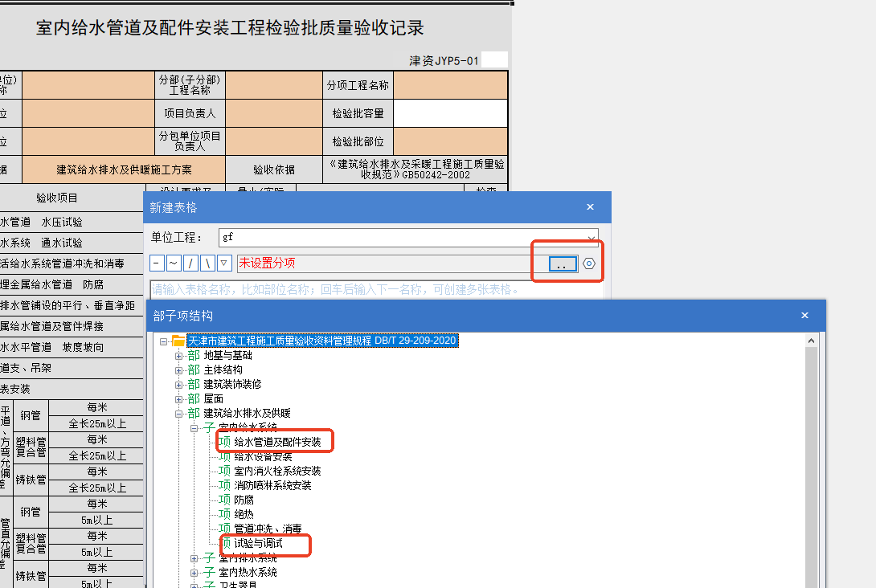Screen dimensions: 876x588
Task: Click the '..' browse button for 分项
Action: pyautogui.click(x=563, y=263)
